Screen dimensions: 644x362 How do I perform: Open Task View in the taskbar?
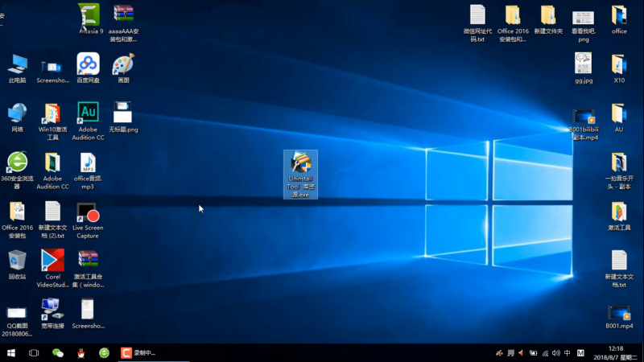[34, 353]
